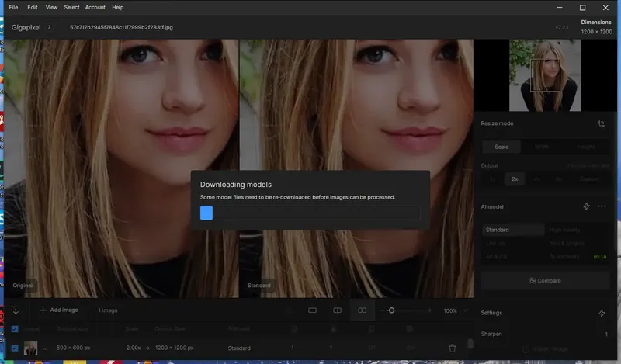Choose the 2x output scale
The image size is (621, 364).
pos(515,179)
